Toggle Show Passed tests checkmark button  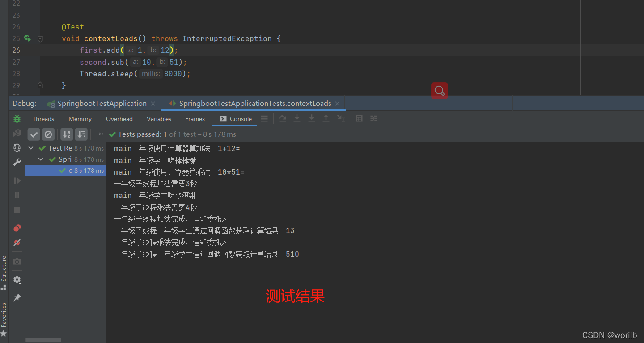click(x=34, y=134)
